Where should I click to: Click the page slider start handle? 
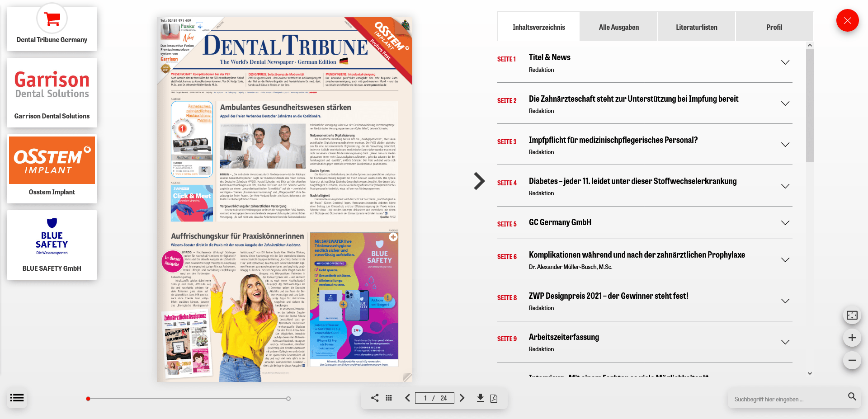click(x=88, y=399)
